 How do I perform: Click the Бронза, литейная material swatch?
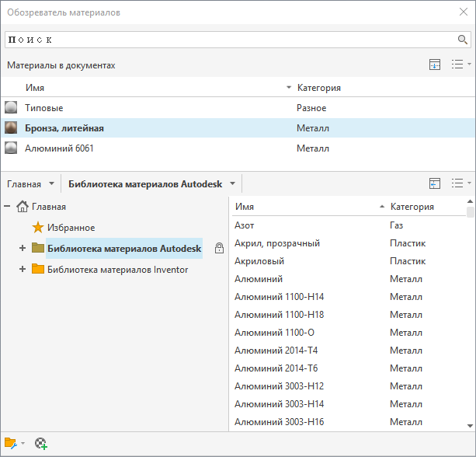coord(12,128)
